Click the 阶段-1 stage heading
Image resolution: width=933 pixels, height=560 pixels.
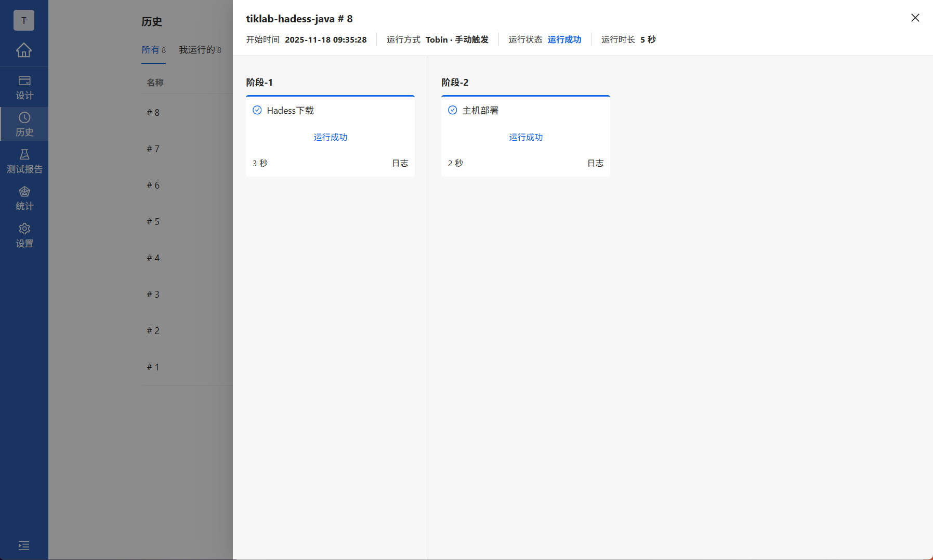(259, 83)
